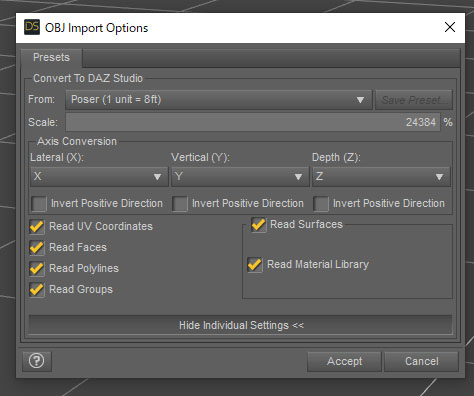This screenshot has height=396, width=474.
Task: Click the Accept button
Action: [x=344, y=361]
